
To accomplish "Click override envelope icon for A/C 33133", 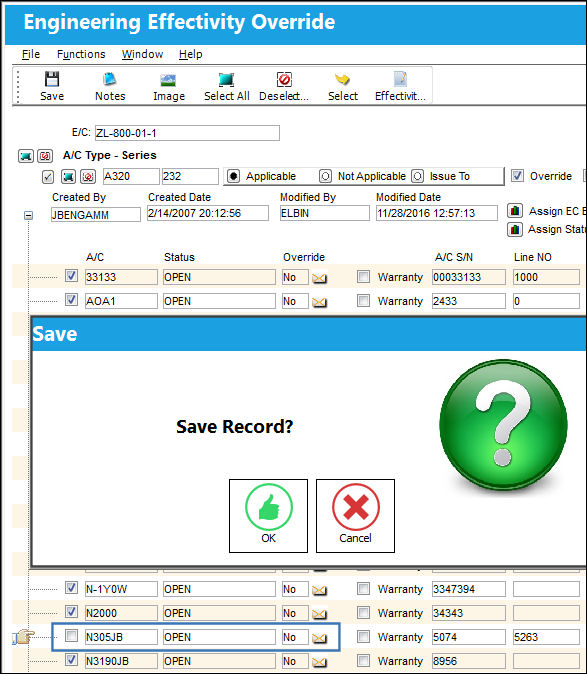I will pyautogui.click(x=319, y=278).
